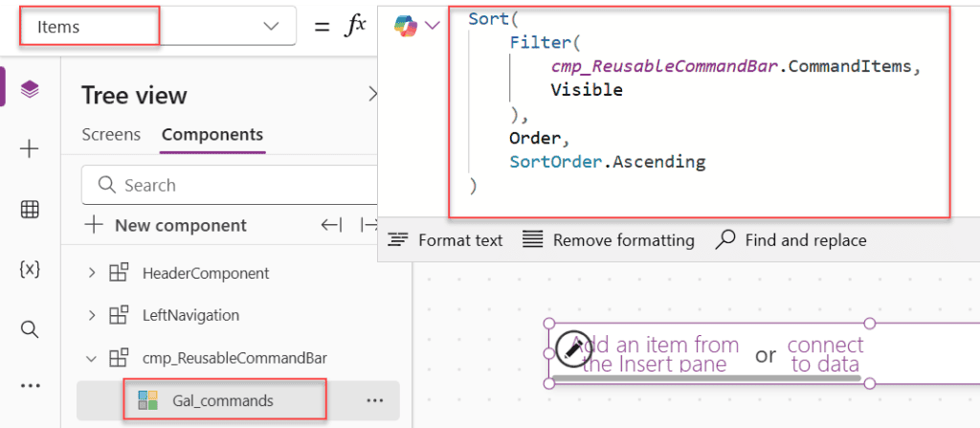Open the Search icon in left sidebar
980x428 pixels.
pos(30,329)
